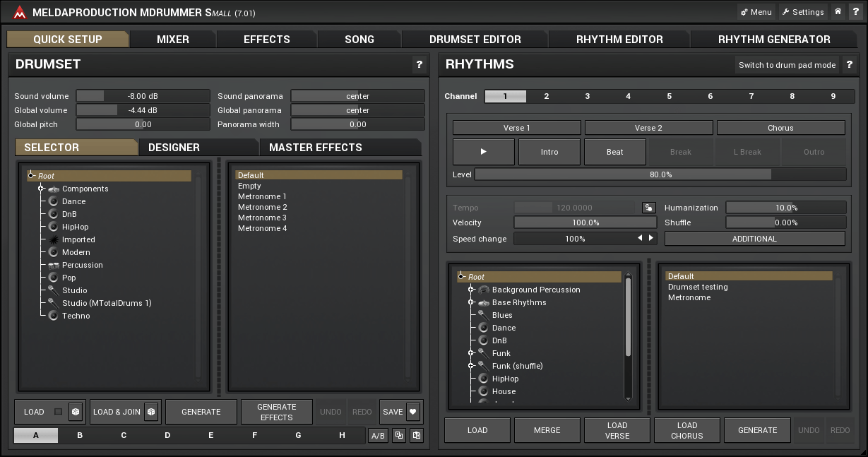868x457 pixels.
Task: Decrease speed change with left arrow
Action: 641,239
